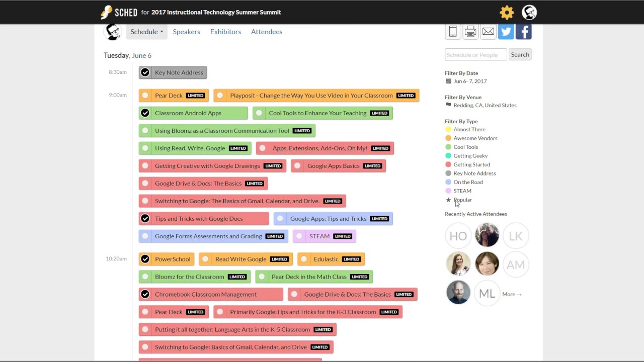Open attendee LK's profile
This screenshot has width=644, height=362.
pyautogui.click(x=516, y=236)
